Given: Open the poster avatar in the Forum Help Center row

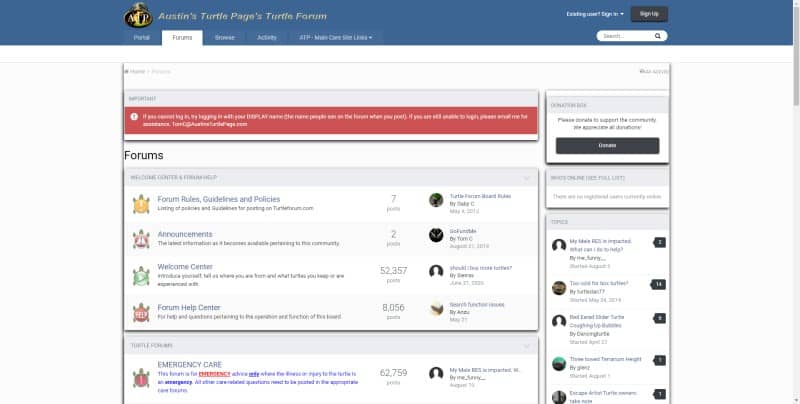Looking at the screenshot, I should [x=436, y=308].
